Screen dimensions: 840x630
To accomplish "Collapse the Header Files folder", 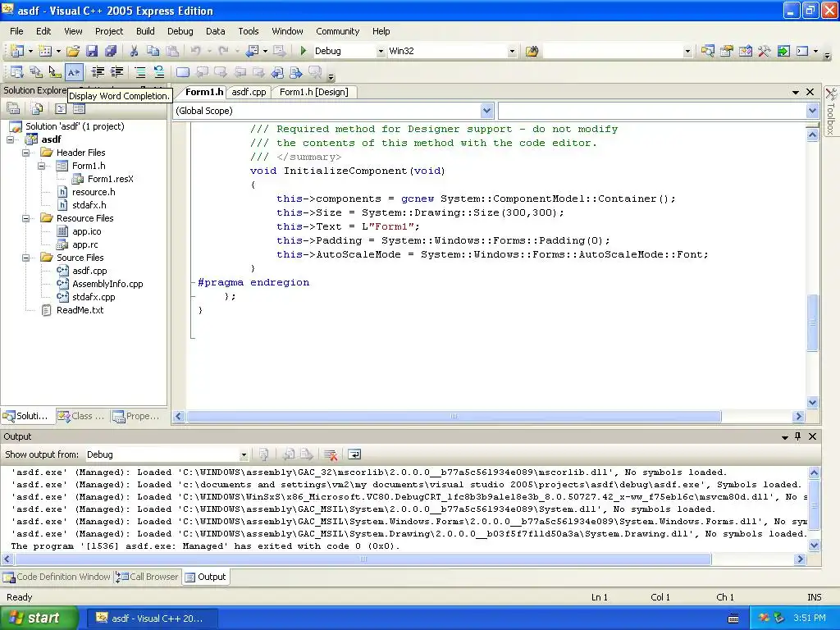I will tap(25, 153).
